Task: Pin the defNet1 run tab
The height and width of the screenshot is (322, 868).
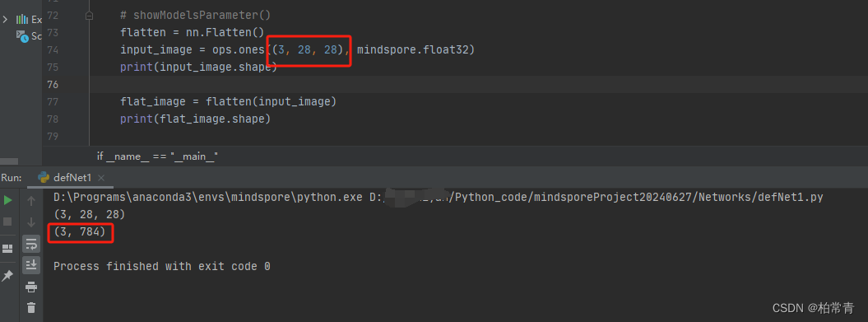Action: [7, 275]
